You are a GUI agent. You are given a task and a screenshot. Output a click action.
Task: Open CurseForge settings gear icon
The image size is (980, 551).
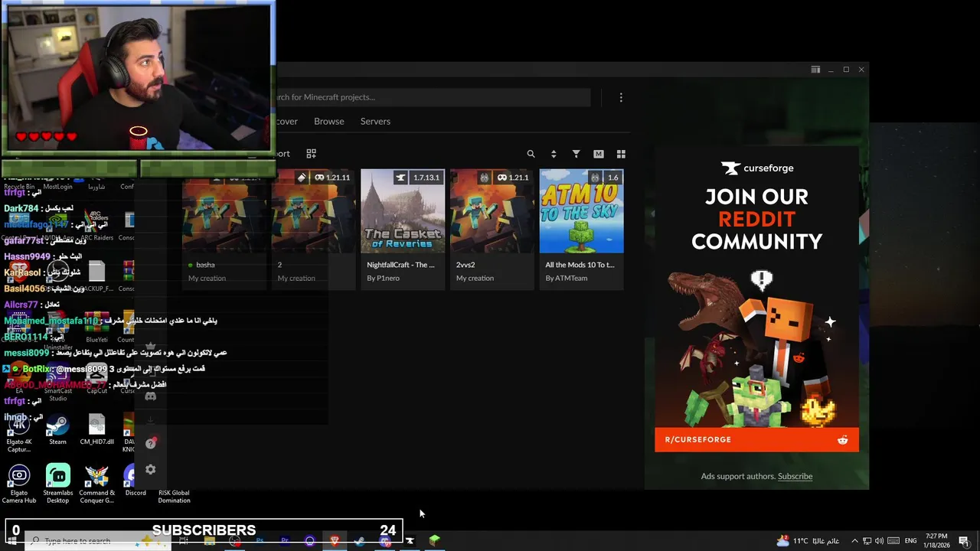tap(151, 469)
